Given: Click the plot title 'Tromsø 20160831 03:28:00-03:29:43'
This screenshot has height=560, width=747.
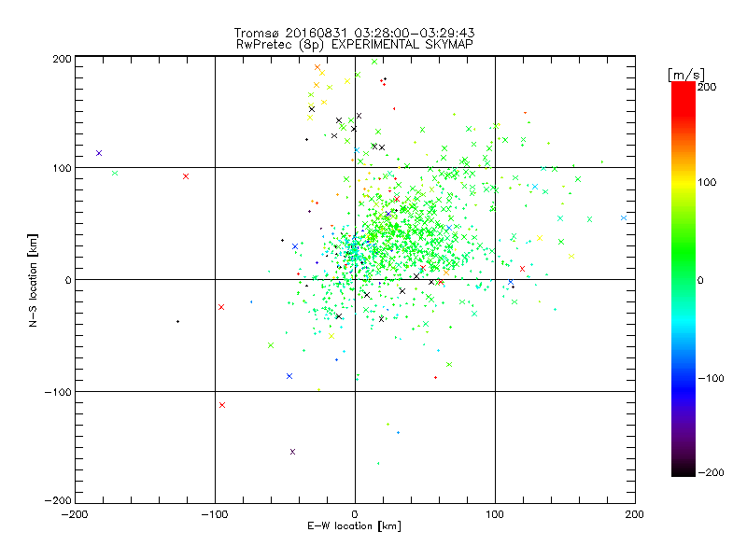Looking at the screenshot, I should (354, 33).
